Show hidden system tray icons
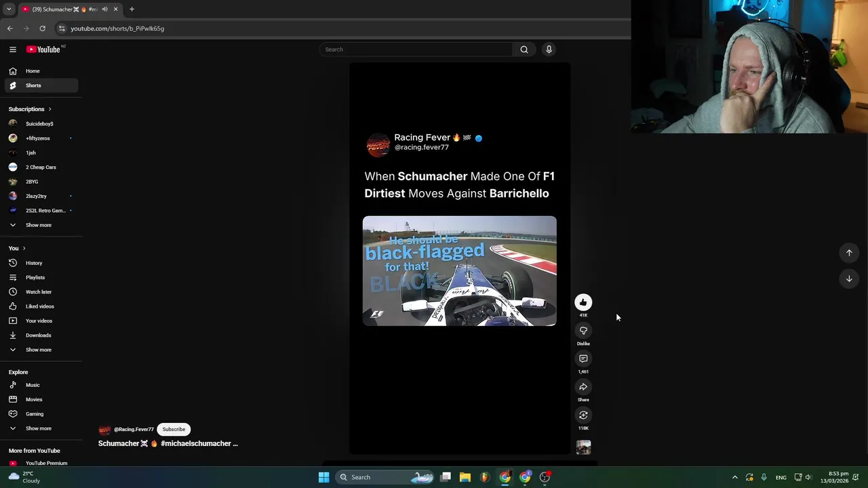Screen dimensions: 868x488 (x=735, y=477)
